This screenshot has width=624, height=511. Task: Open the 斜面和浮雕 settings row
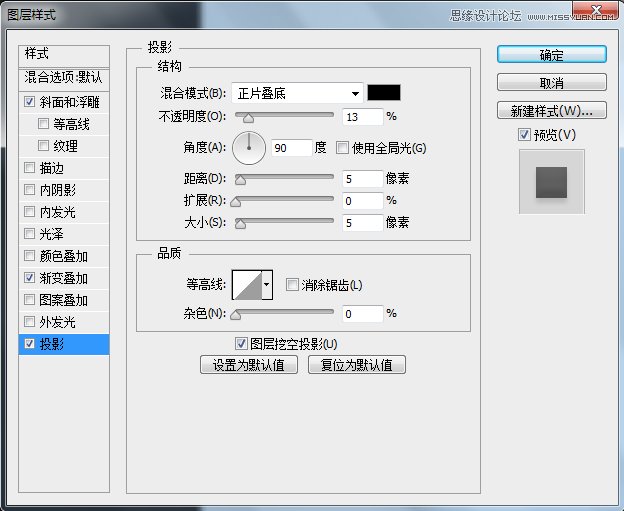click(x=64, y=102)
